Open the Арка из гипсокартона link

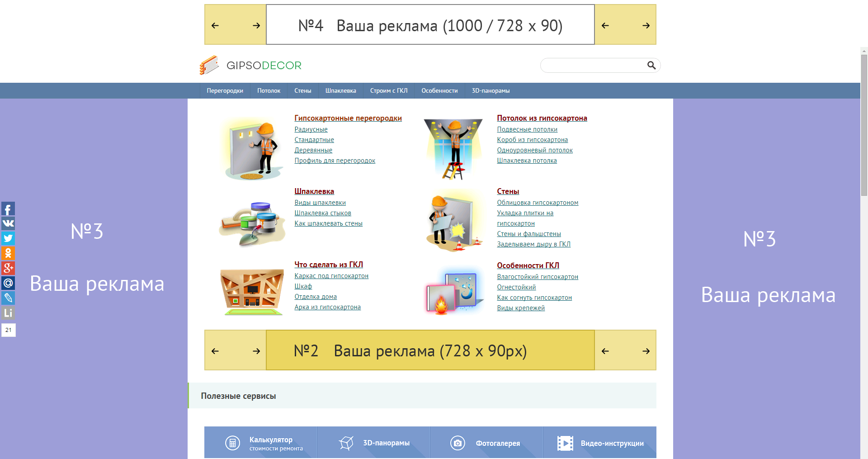327,307
